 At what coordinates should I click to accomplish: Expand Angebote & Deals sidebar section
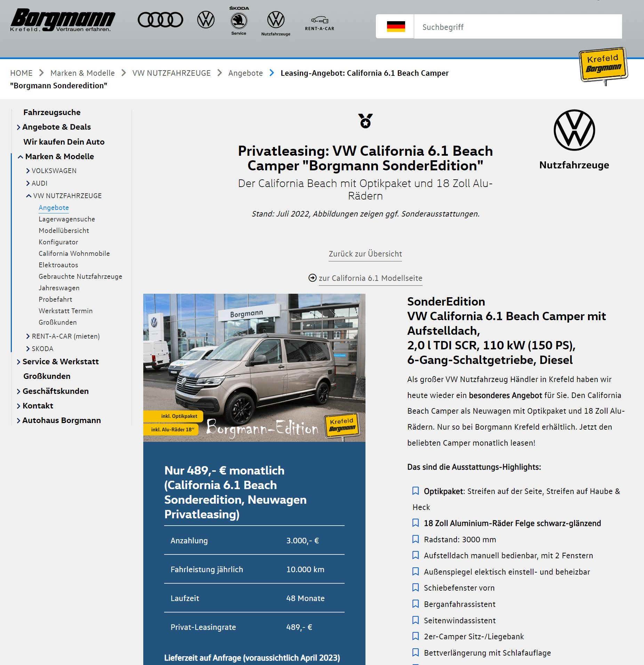54,127
